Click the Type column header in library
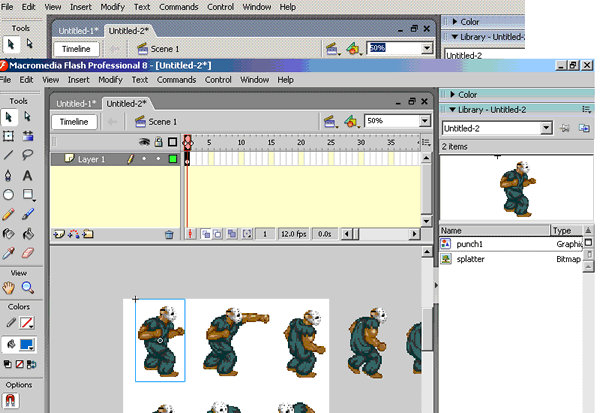 pos(566,230)
